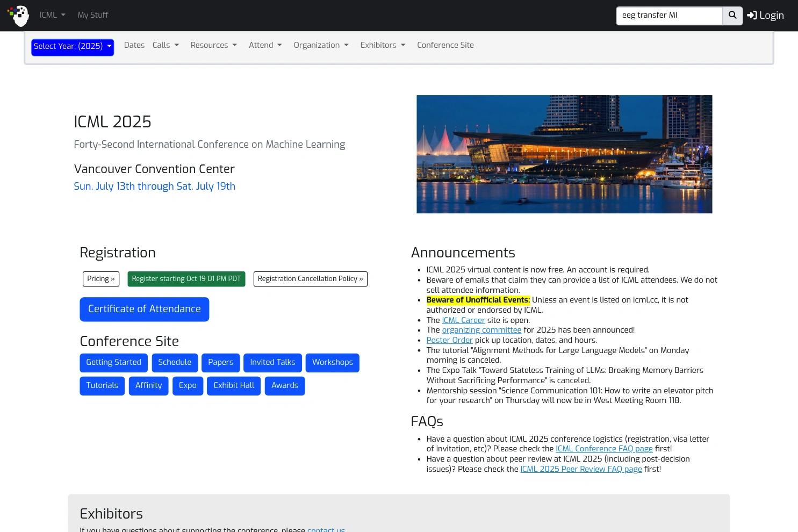Click the 'FAQs' heading
This screenshot has height=532, width=798.
[x=427, y=422]
